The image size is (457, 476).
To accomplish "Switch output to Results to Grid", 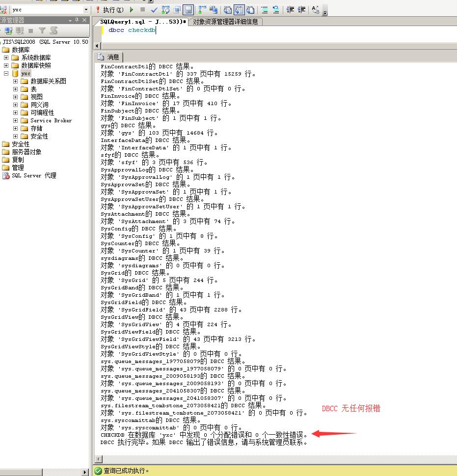I will coord(239,10).
